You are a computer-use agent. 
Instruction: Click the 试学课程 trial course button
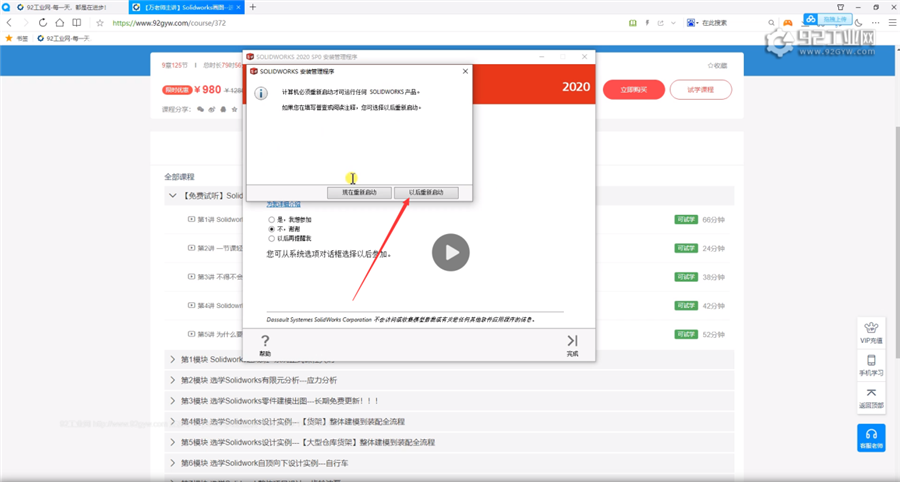pyautogui.click(x=701, y=90)
